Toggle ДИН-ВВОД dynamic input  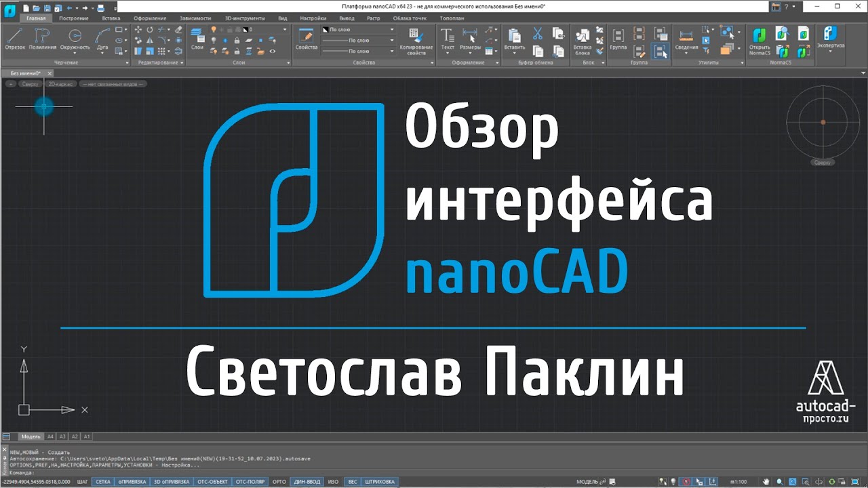pos(307,481)
